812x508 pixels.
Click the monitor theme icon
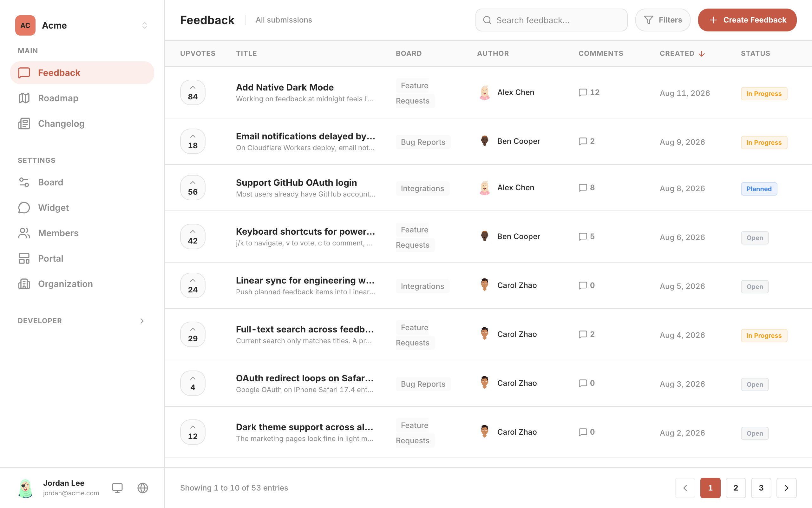[x=117, y=488]
